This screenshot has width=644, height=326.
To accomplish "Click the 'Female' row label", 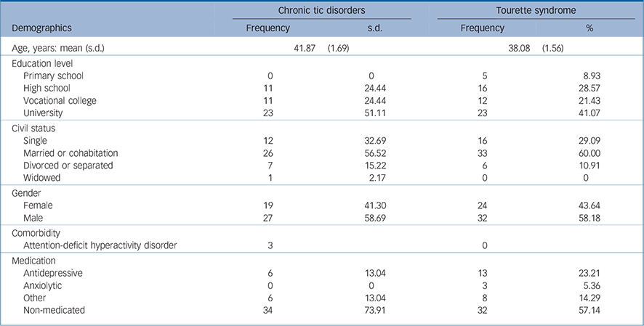I will (x=39, y=205).
